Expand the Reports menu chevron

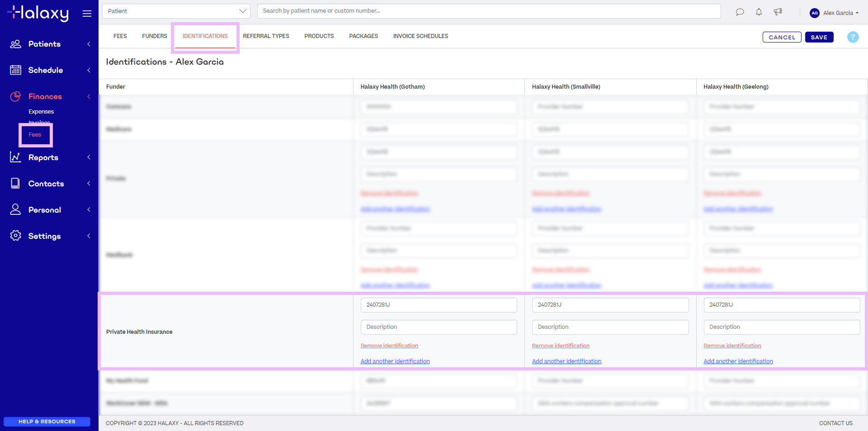(x=89, y=157)
